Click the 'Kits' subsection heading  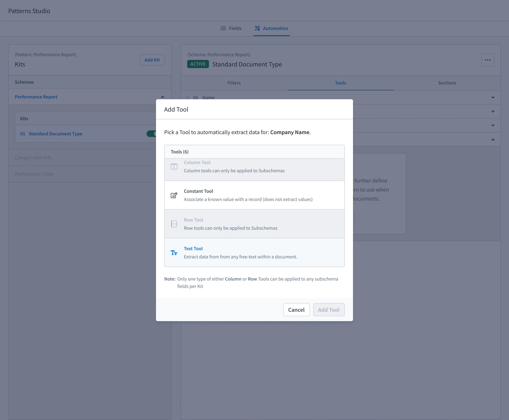coord(24,119)
